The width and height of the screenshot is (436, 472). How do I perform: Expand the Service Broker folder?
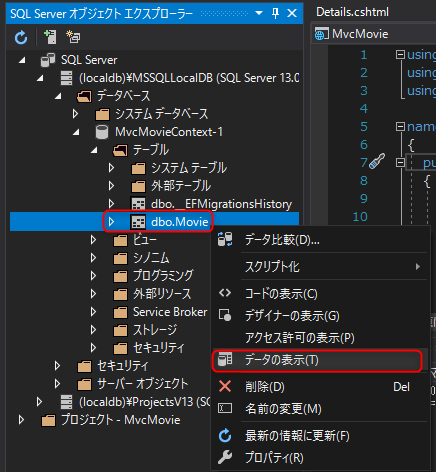click(x=93, y=312)
